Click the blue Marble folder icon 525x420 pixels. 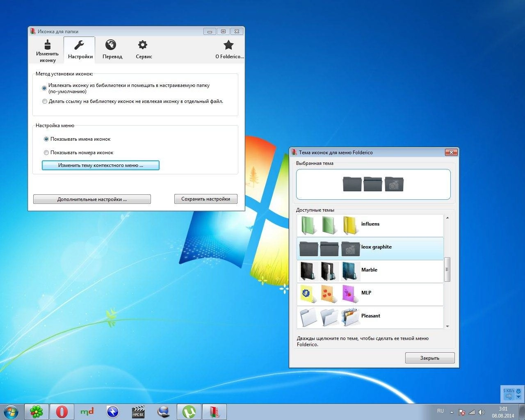pos(350,271)
